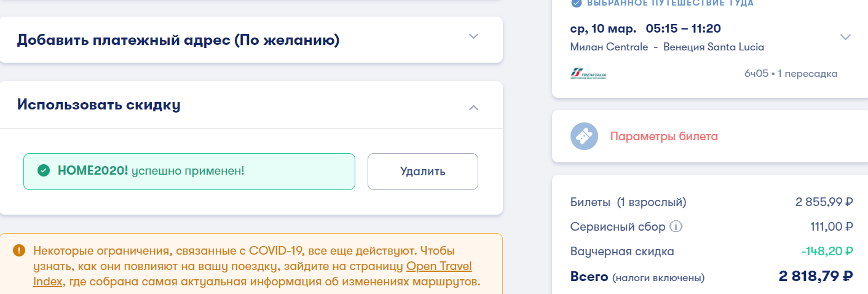Click the Билеты (1 взрослый) price row
The width and height of the screenshot is (868, 294).
click(712, 202)
